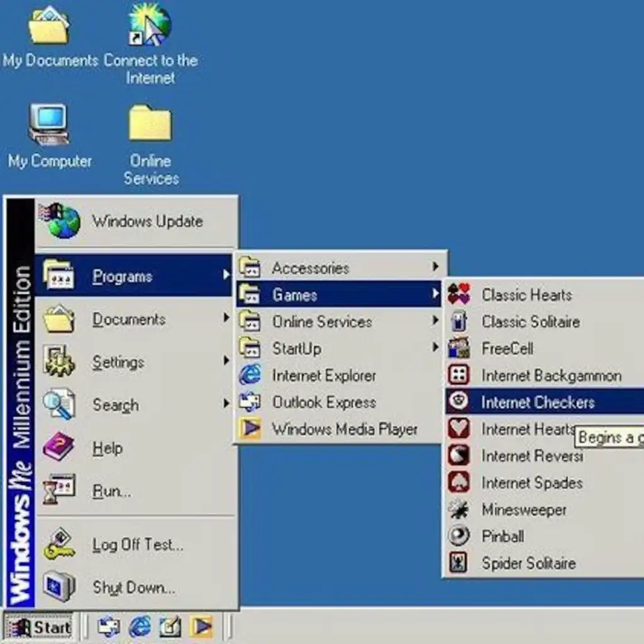
Task: Choose Log Off Test... menu entry
Action: 135,545
